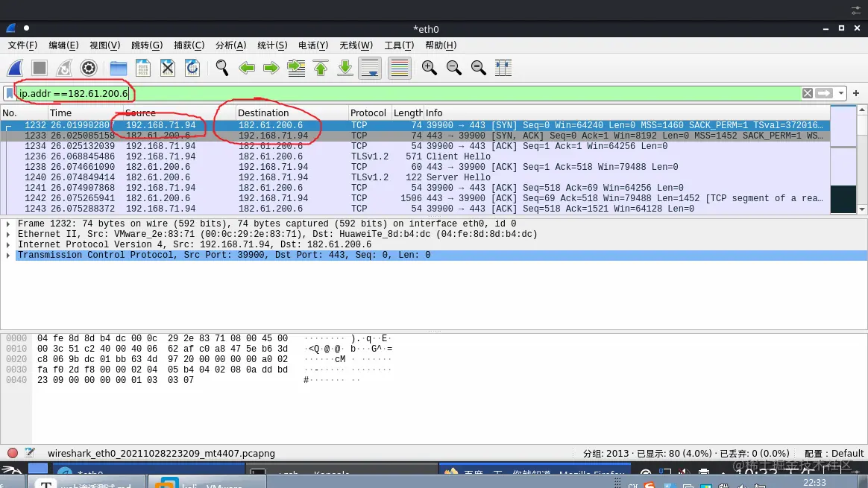Toggle packet colorization rules

(x=399, y=68)
